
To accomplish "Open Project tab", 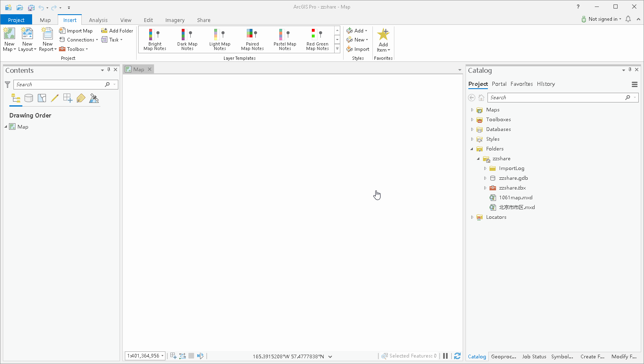I will [x=16, y=20].
